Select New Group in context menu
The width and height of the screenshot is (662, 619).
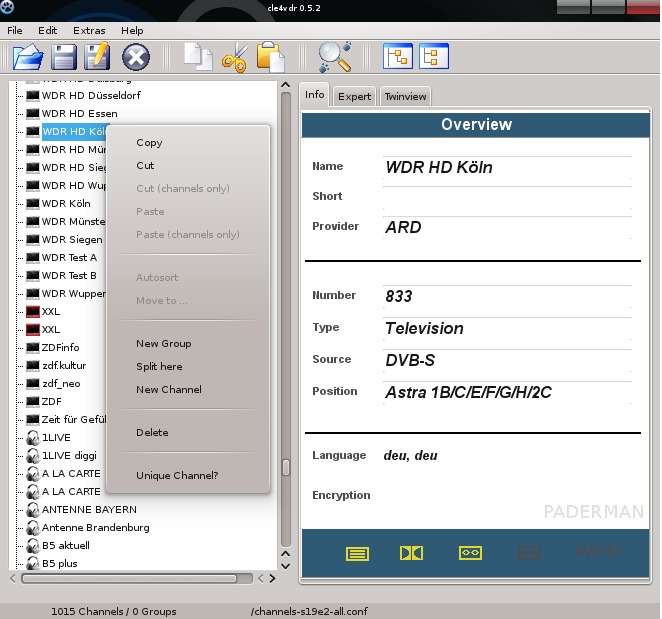(163, 343)
